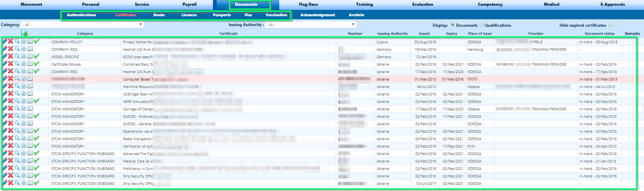Open the Vaccination sub-tab
Screen dimensions: 644x191
tap(276, 15)
